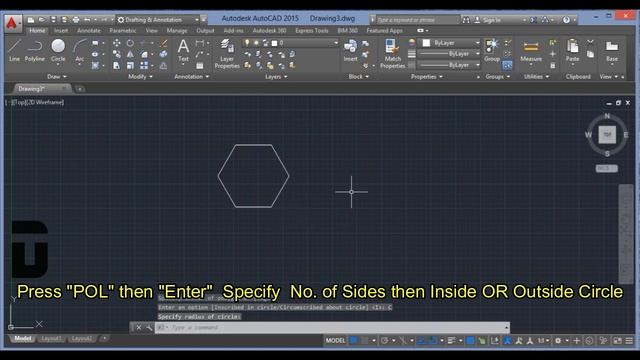Click the Drawing3 file tab
640x360 pixels.
(41, 89)
